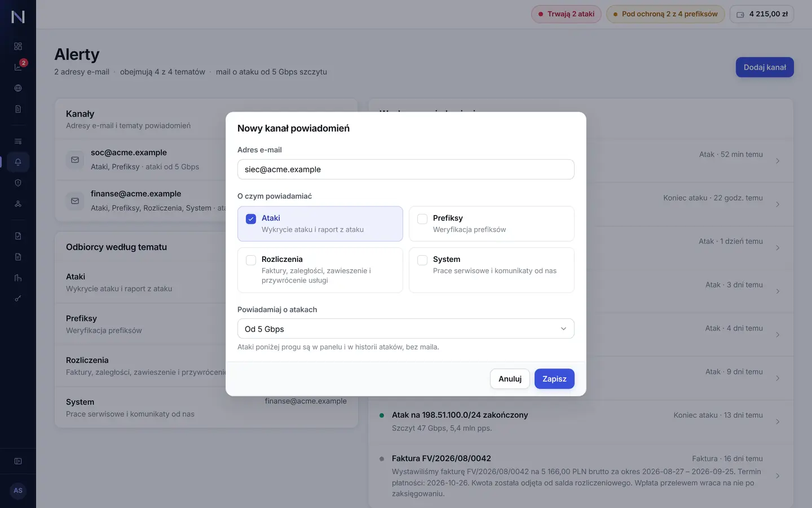Click 'Atak na 198.51.100.0/24 zakończony' alert title
The image size is (812, 508).
tap(460, 415)
